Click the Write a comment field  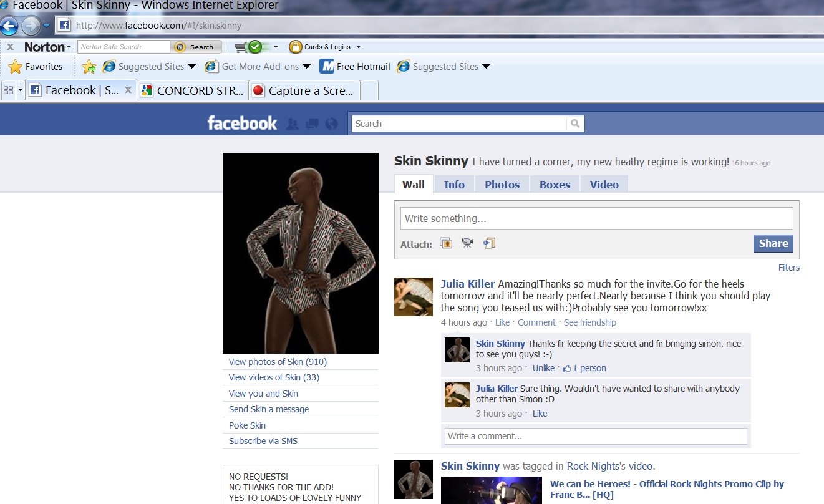tap(596, 436)
